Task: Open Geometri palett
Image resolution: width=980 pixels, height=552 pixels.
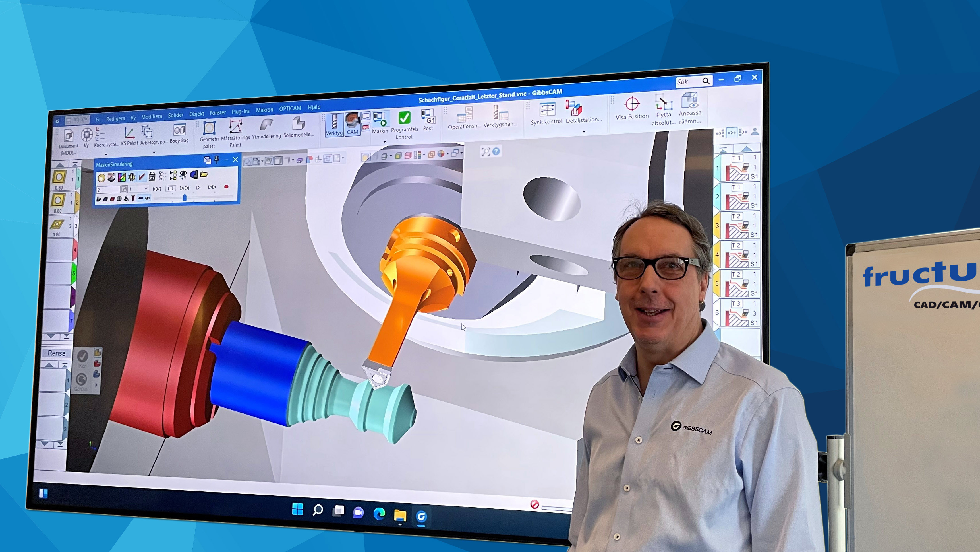Action: pos(209,129)
